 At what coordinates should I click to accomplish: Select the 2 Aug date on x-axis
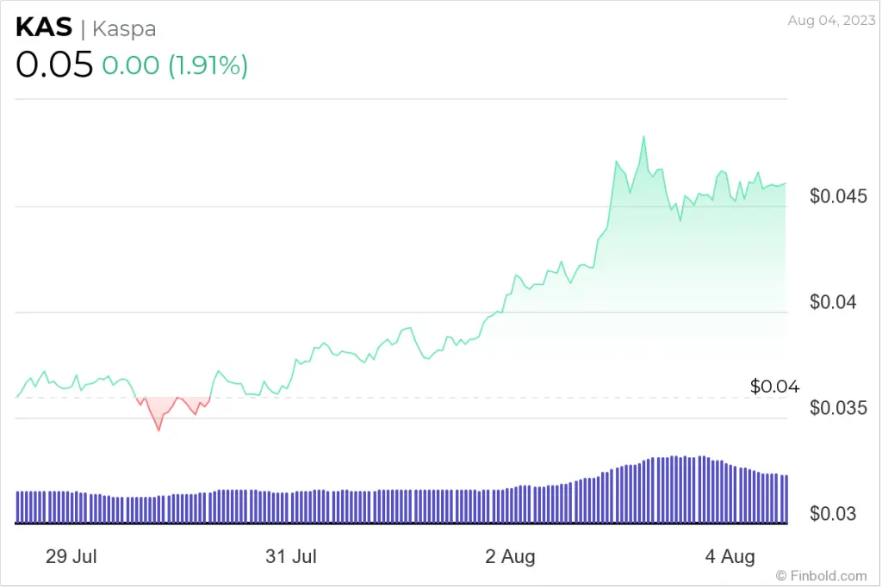(x=510, y=557)
